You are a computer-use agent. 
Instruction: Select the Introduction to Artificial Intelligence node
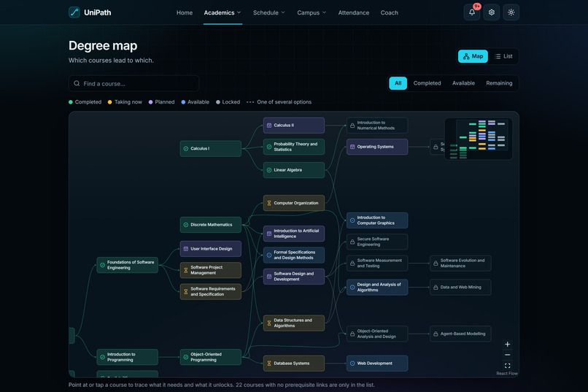click(x=293, y=234)
